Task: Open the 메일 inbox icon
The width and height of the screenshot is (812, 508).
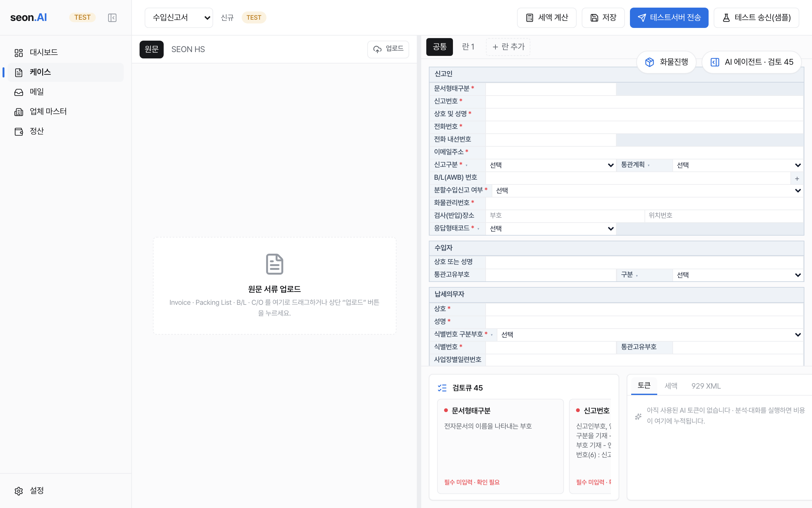Action: pyautogui.click(x=19, y=92)
